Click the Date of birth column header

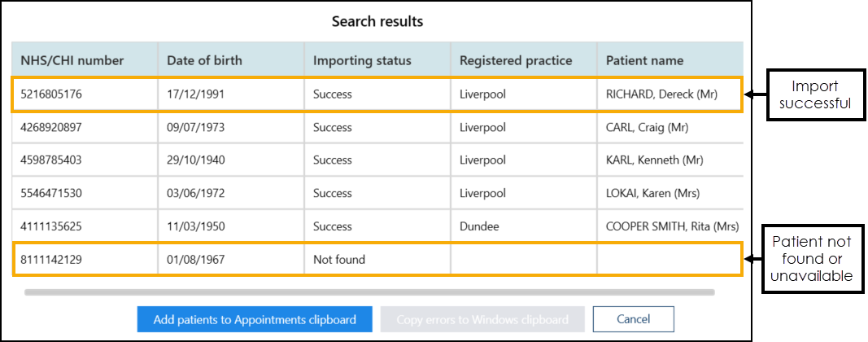[x=204, y=60]
